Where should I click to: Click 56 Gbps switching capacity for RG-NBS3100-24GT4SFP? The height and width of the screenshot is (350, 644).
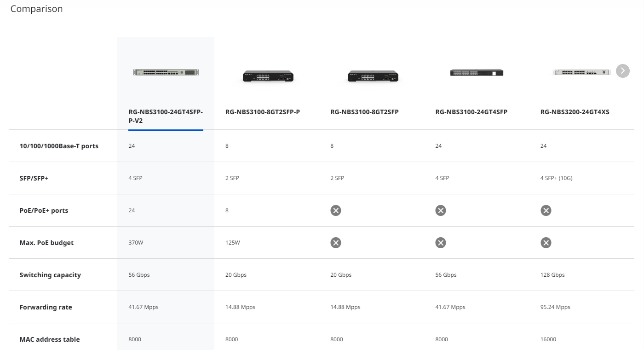pos(446,275)
